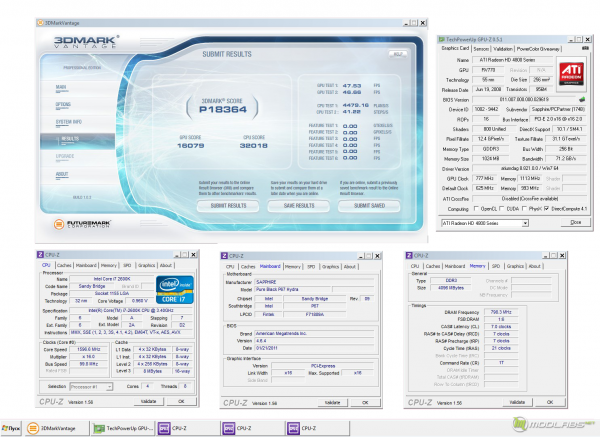
Task: Click the 3DMarkVantage title bar icon
Action: pyautogui.click(x=40, y=23)
